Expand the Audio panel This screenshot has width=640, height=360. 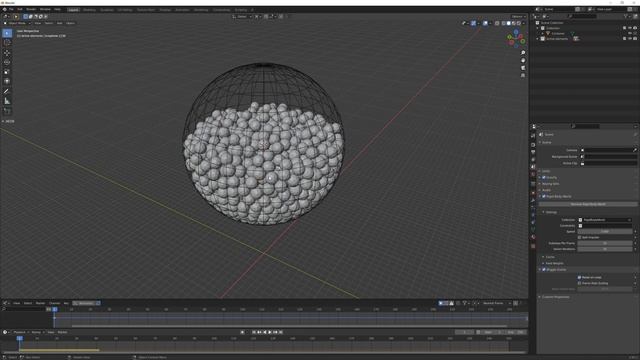tap(545, 190)
